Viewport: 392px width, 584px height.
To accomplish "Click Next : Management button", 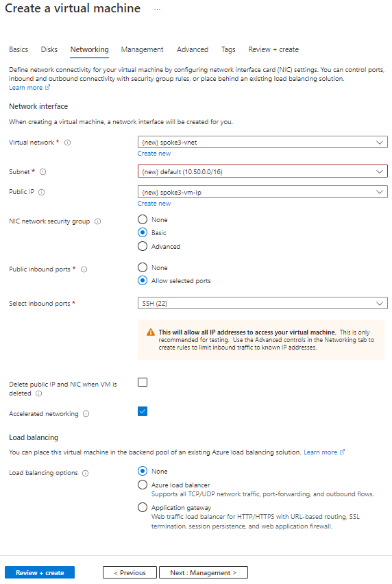I will click(x=204, y=573).
